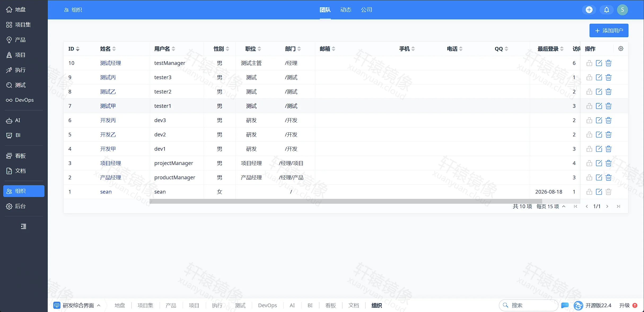Image resolution: width=644 pixels, height=312 pixels.
Task: Delete user dev3
Action: click(608, 120)
